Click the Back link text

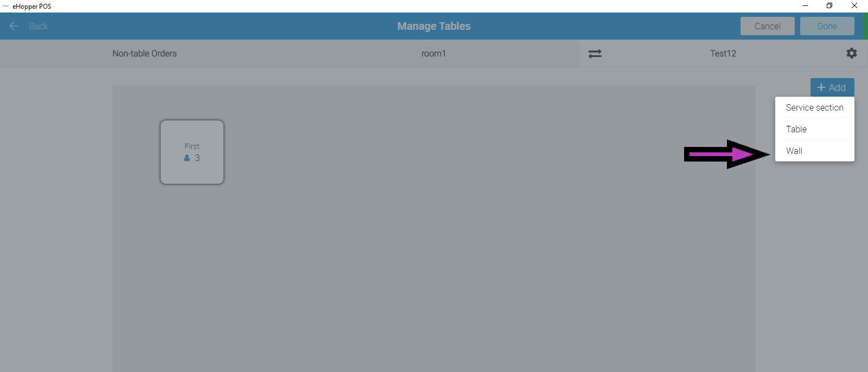(x=39, y=26)
